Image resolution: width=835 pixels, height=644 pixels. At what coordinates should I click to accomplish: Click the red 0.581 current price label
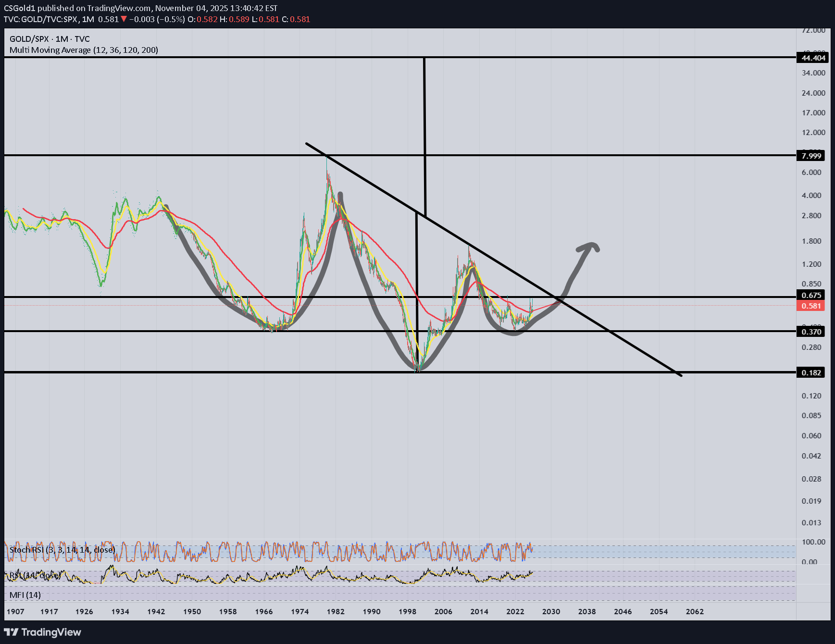click(810, 306)
